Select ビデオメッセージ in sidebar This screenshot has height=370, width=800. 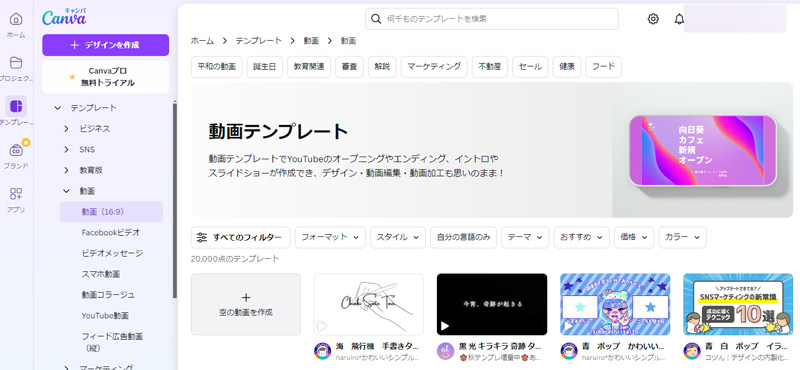[x=112, y=253]
